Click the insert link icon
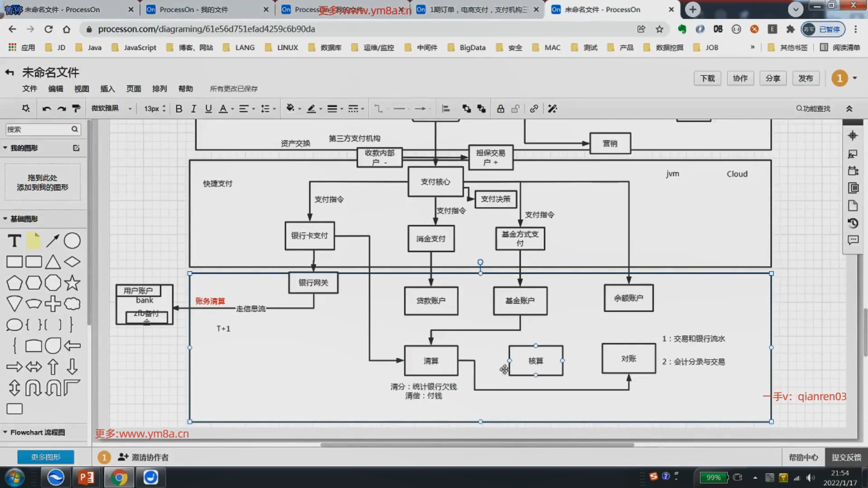Viewport: 868px width, 488px height. [x=534, y=108]
